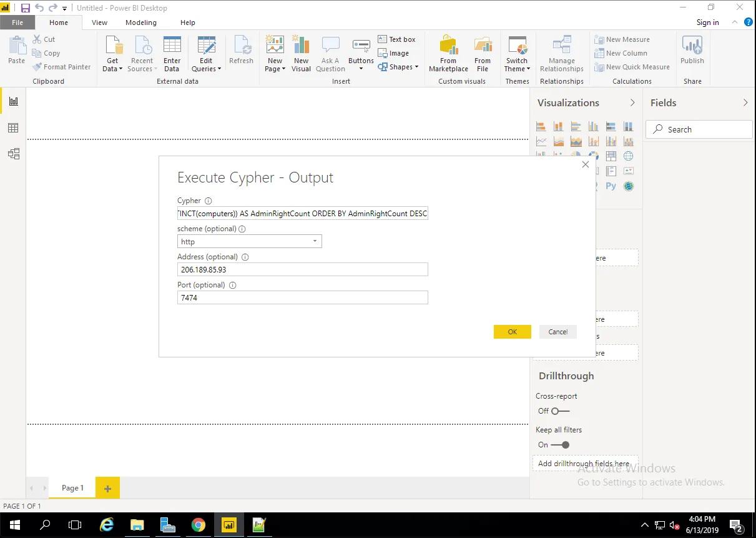Add a new page with plus button
Image resolution: width=756 pixels, height=538 pixels.
tap(107, 488)
